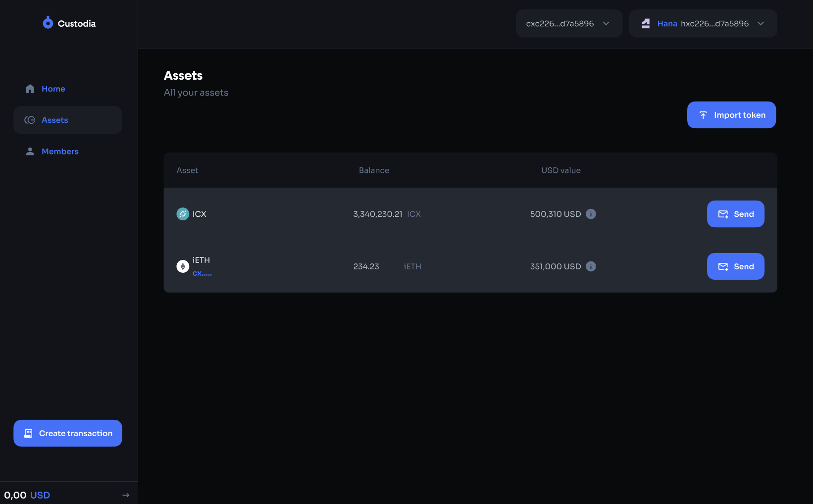Image resolution: width=813 pixels, height=504 pixels.
Task: Click the Home house icon in sidebar
Action: pos(30,89)
